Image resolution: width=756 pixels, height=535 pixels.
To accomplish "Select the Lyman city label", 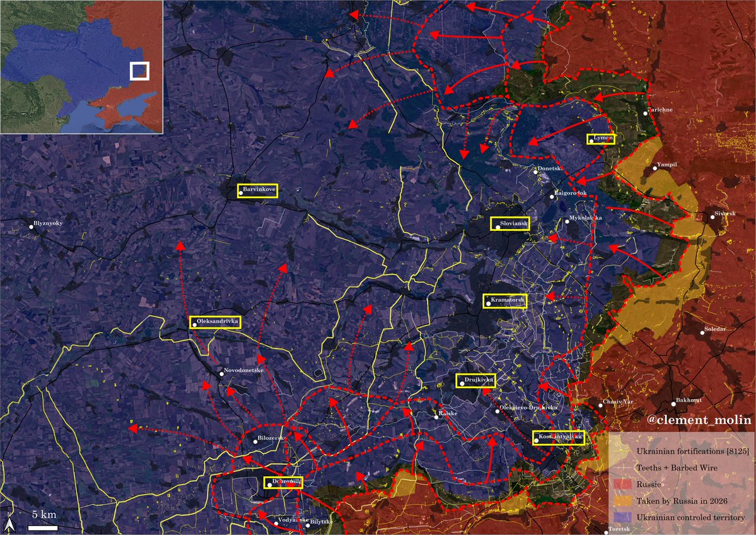I will coord(601,139).
